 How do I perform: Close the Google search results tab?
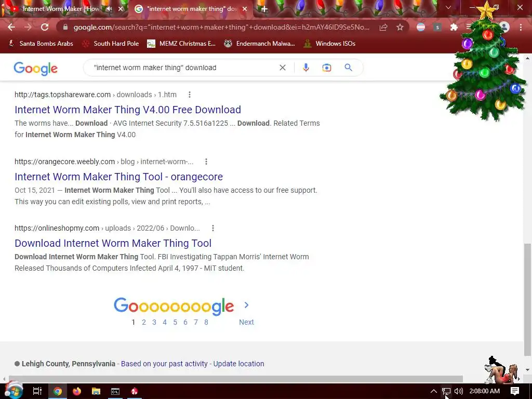click(245, 9)
